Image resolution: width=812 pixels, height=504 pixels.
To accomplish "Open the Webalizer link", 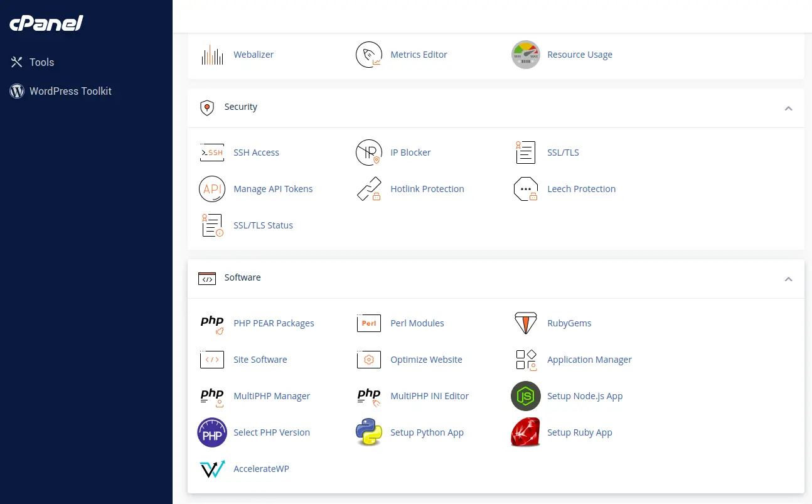I will (x=254, y=55).
